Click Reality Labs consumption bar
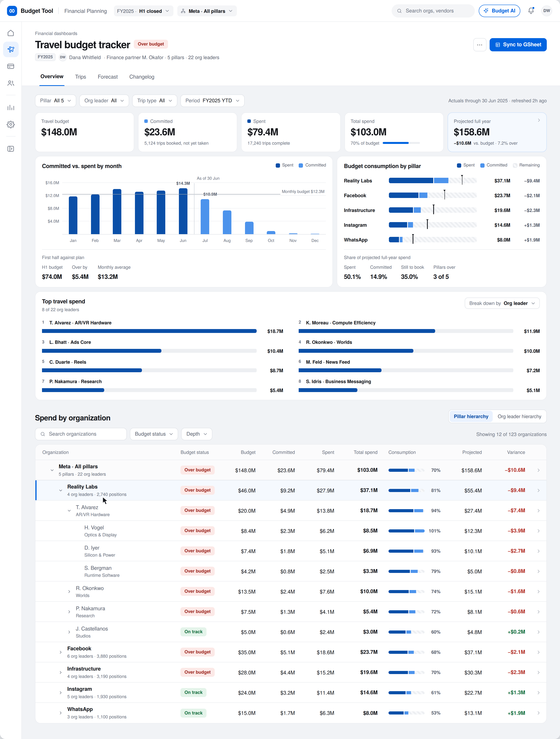This screenshot has height=739, width=560. point(432,181)
